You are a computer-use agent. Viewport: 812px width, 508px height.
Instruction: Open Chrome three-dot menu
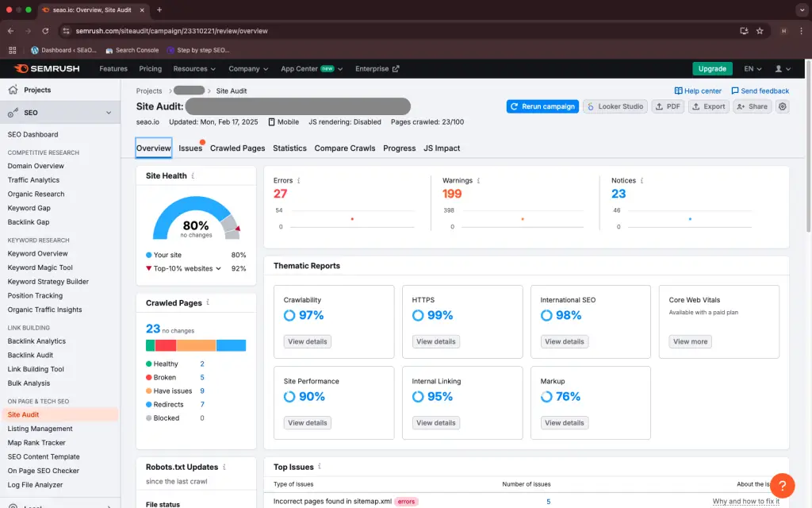[801, 31]
